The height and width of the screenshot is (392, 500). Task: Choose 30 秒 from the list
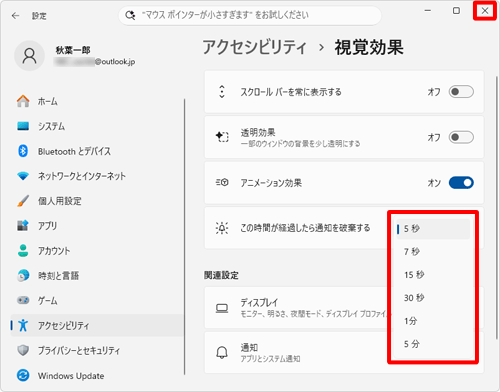433,298
